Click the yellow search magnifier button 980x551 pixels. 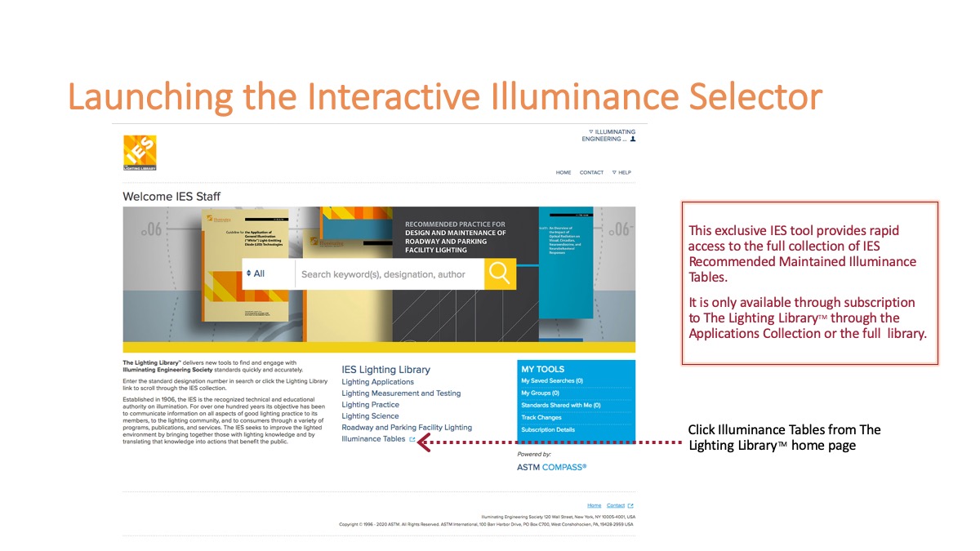[x=500, y=273]
